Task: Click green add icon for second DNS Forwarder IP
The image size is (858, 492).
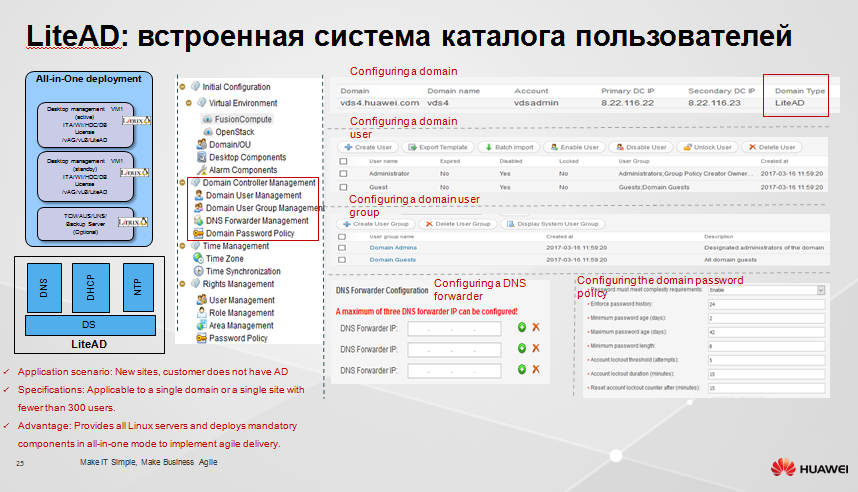Action: tap(522, 348)
